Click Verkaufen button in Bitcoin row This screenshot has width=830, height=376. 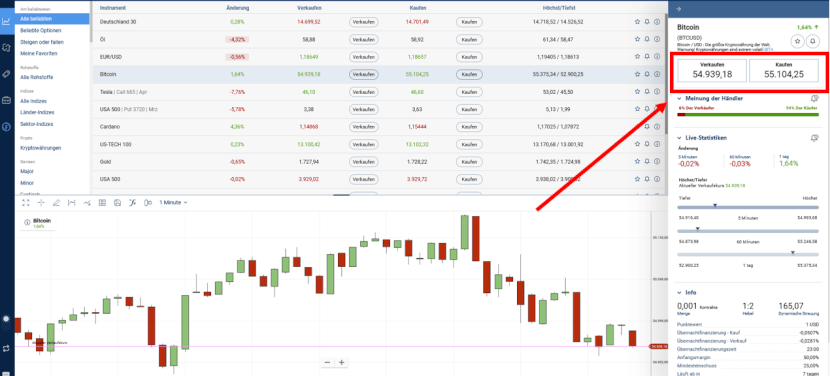coord(364,75)
